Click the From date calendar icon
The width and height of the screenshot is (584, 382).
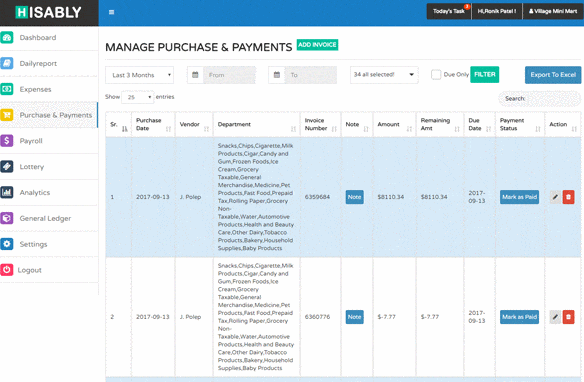pyautogui.click(x=195, y=75)
